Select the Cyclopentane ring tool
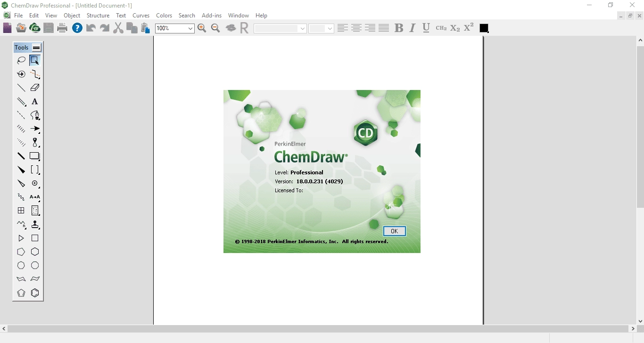This screenshot has height=343, width=644. coord(21,252)
